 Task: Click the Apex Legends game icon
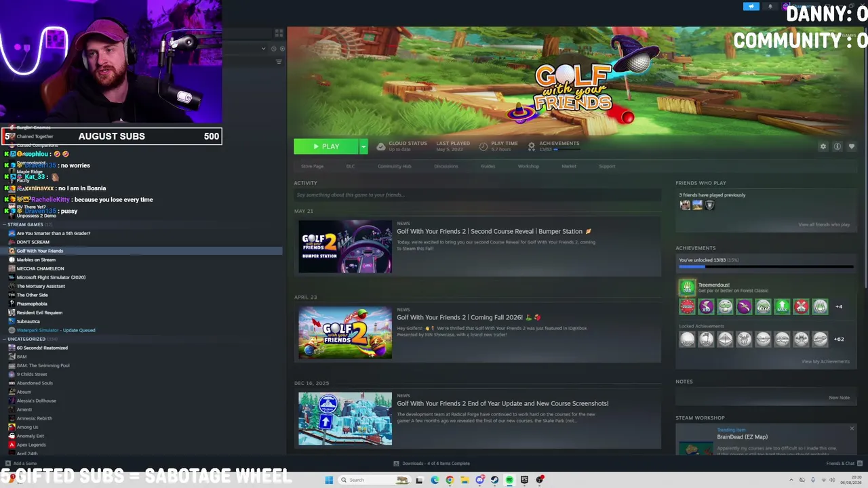pyautogui.click(x=12, y=445)
